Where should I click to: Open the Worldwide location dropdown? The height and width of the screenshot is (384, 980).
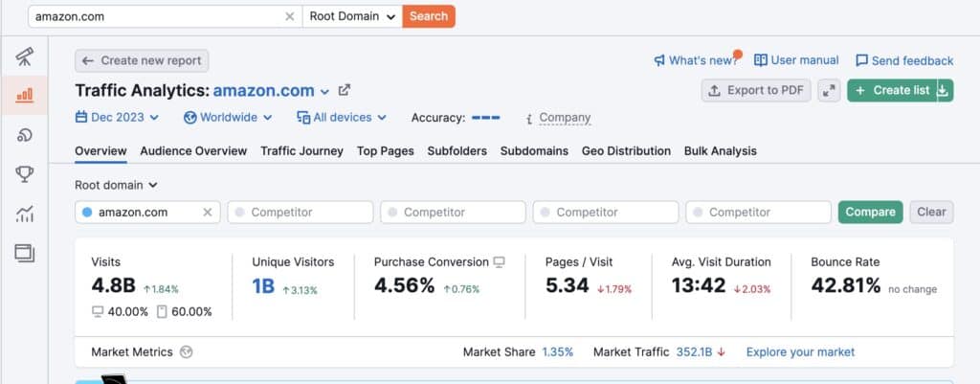(x=228, y=118)
